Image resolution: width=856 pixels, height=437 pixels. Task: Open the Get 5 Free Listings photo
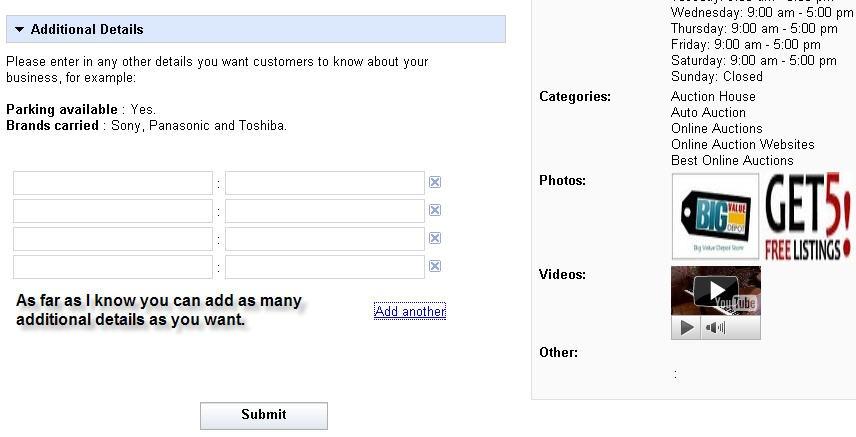click(808, 216)
